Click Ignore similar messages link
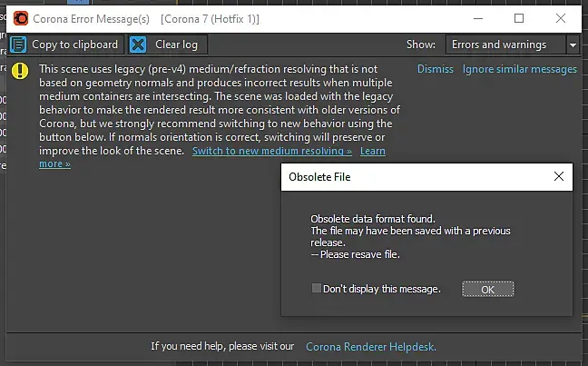 (x=519, y=69)
